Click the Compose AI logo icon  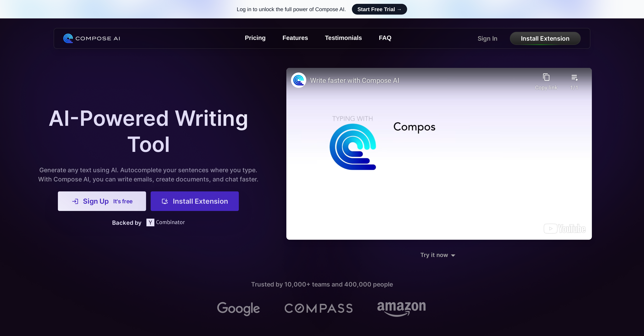pyautogui.click(x=68, y=38)
